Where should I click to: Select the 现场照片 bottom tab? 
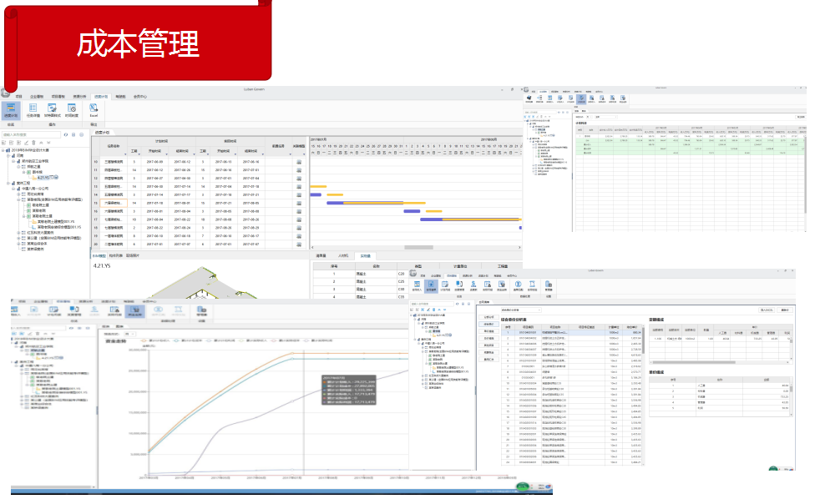[x=133, y=255]
